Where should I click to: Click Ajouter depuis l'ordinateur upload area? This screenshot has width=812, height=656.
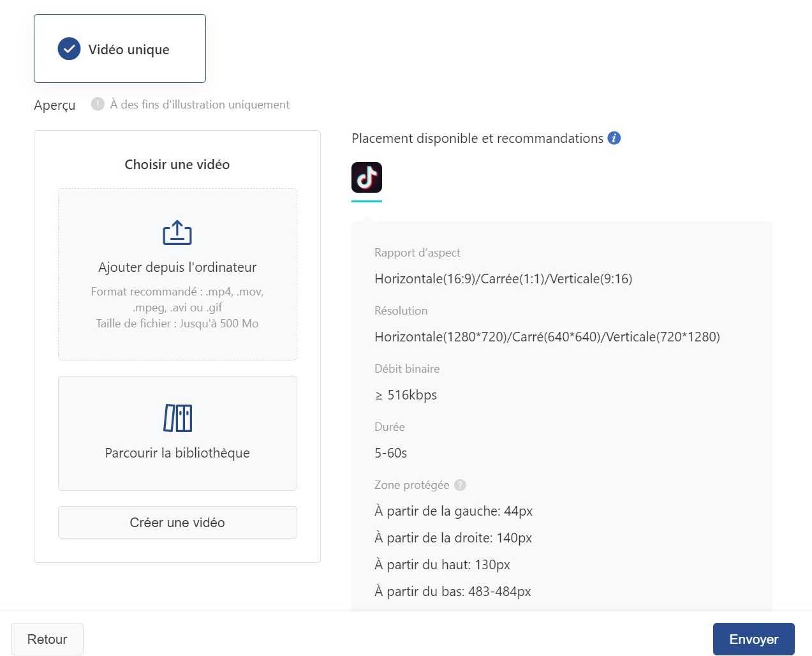(177, 274)
